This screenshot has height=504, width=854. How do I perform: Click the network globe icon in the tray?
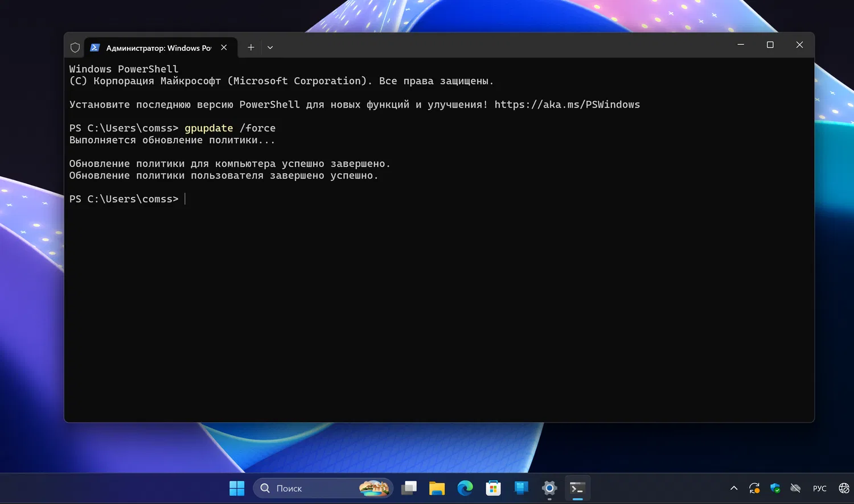pos(843,488)
